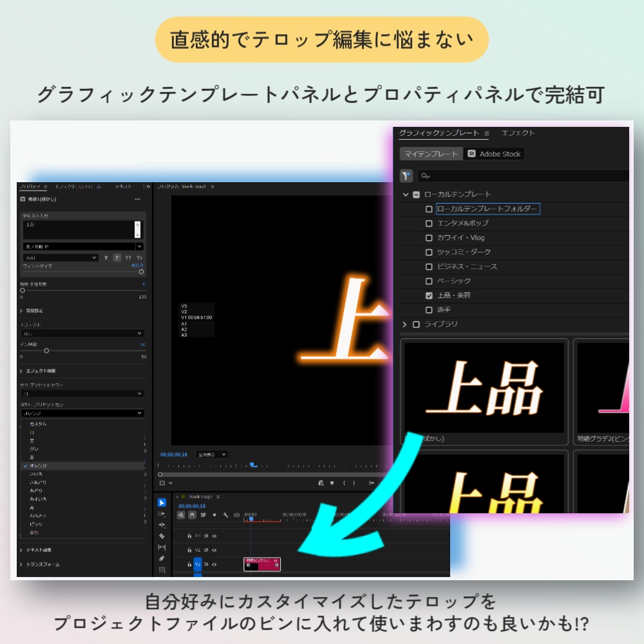Click the V3 track lock icon

pos(189,536)
